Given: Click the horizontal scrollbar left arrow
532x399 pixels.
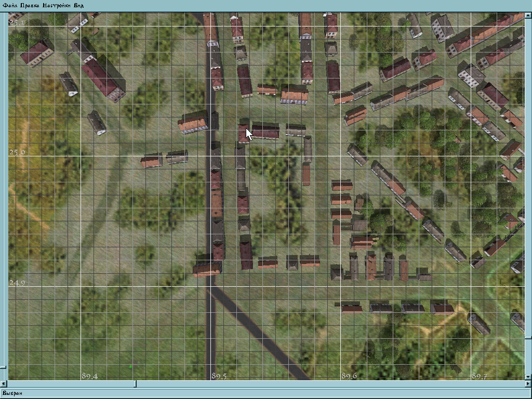Looking at the screenshot, I should tap(3, 384).
